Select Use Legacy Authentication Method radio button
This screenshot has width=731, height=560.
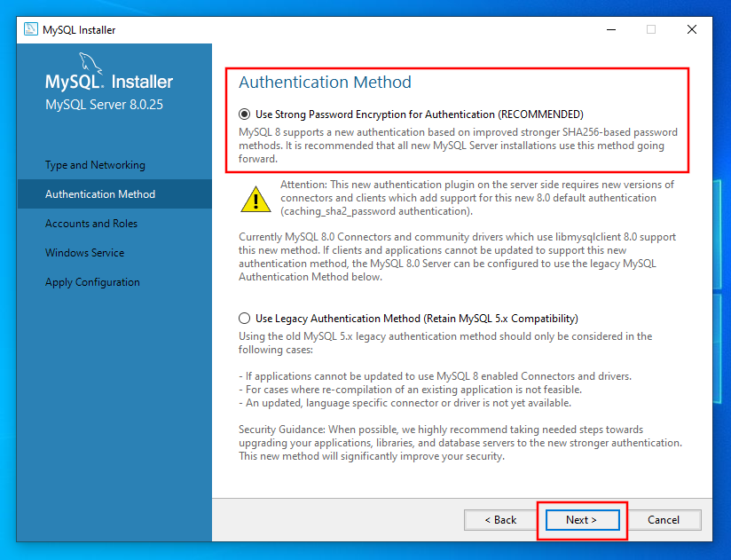click(x=244, y=319)
